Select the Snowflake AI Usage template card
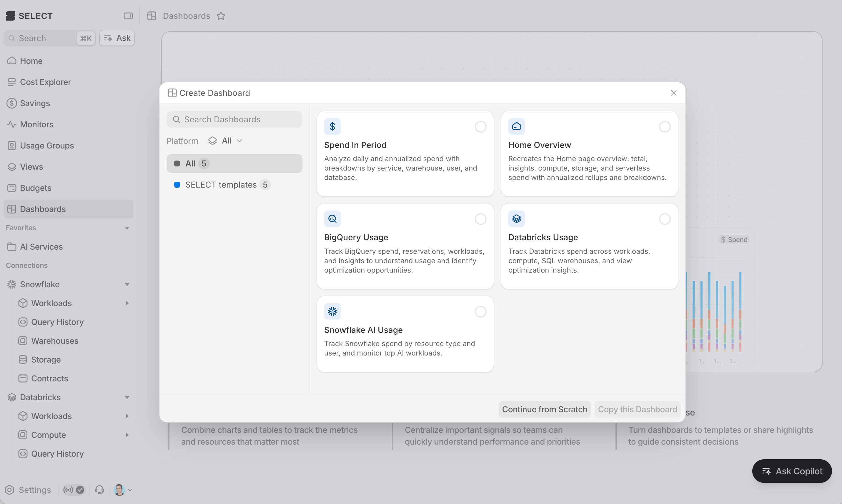 tap(405, 334)
